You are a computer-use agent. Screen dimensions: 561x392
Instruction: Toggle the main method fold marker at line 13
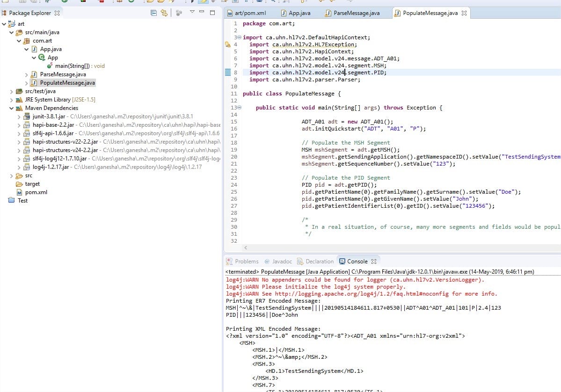240,107
